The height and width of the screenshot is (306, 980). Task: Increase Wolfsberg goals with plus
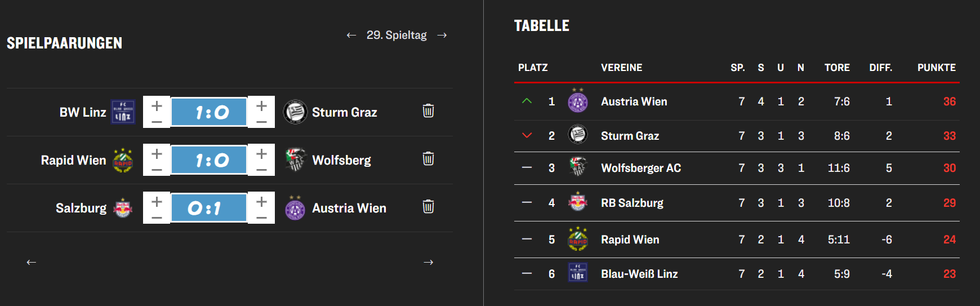click(261, 153)
